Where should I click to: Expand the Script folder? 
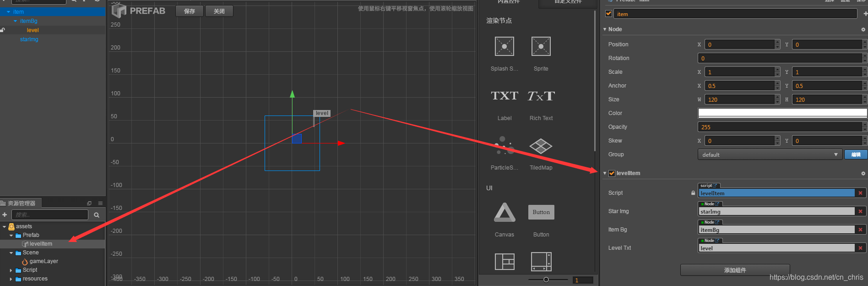[x=11, y=270]
